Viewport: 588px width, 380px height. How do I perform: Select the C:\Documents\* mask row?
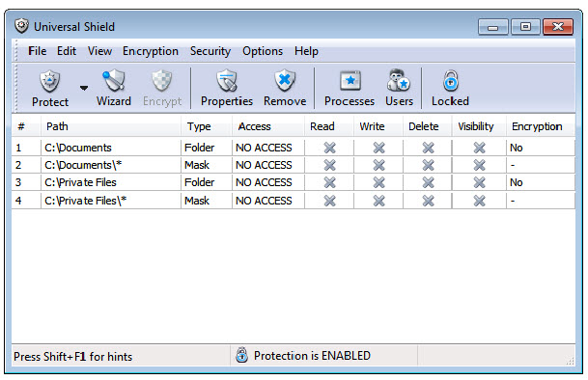coord(294,165)
